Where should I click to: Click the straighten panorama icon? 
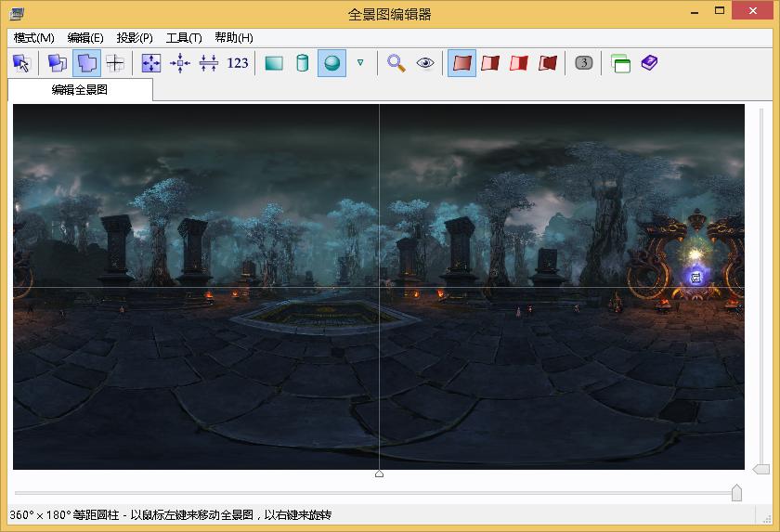point(208,63)
